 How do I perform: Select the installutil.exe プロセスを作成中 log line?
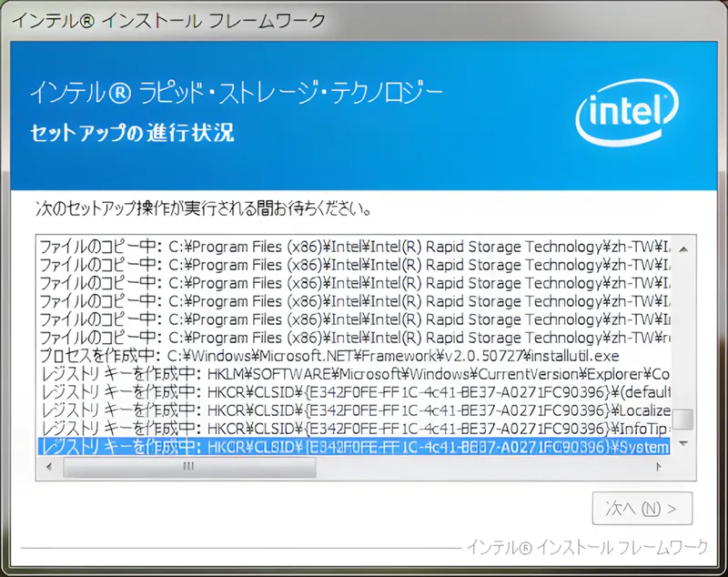[273, 356]
